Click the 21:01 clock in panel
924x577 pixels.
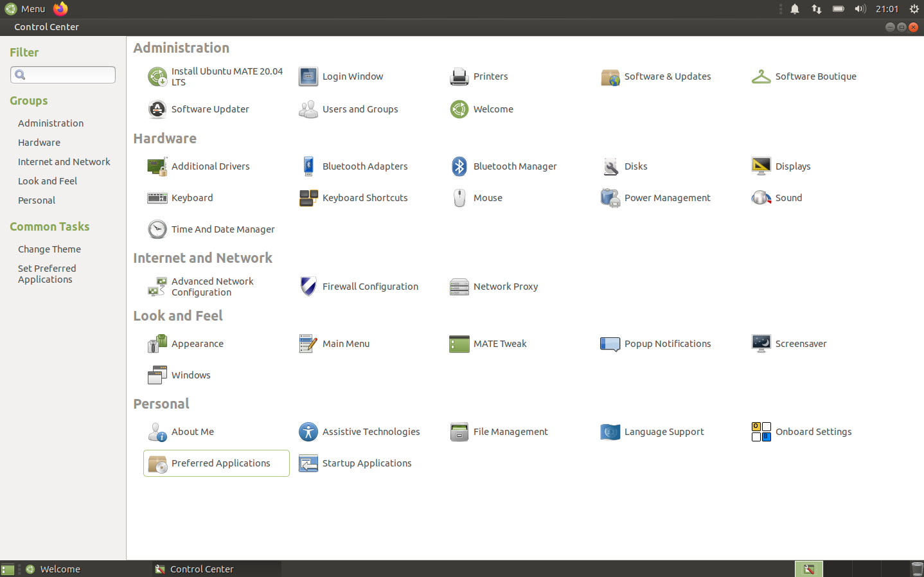(x=887, y=9)
